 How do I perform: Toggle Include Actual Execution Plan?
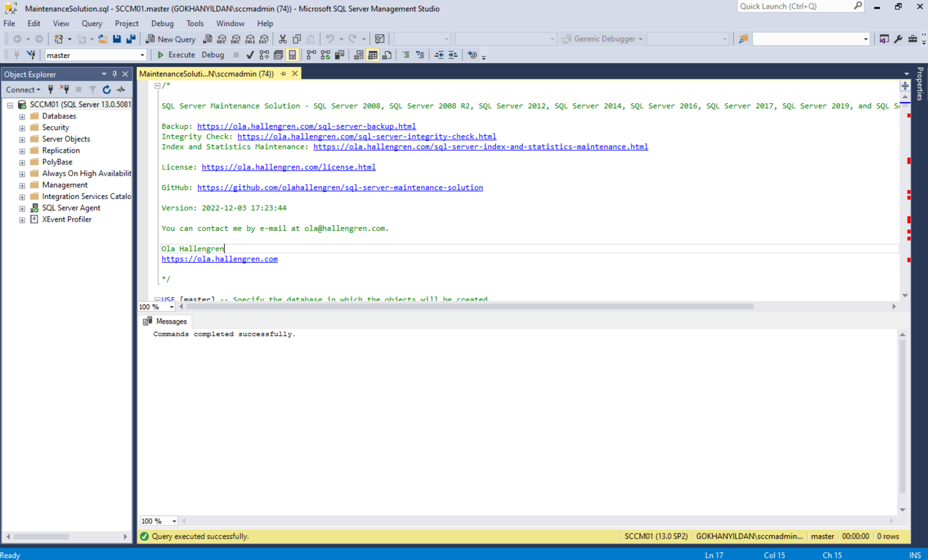pyautogui.click(x=311, y=55)
